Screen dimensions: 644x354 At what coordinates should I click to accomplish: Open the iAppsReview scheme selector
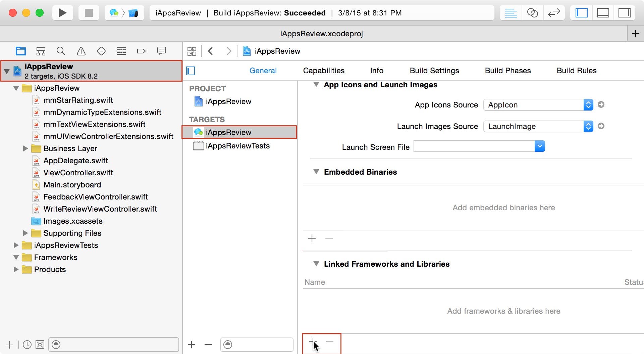[114, 13]
